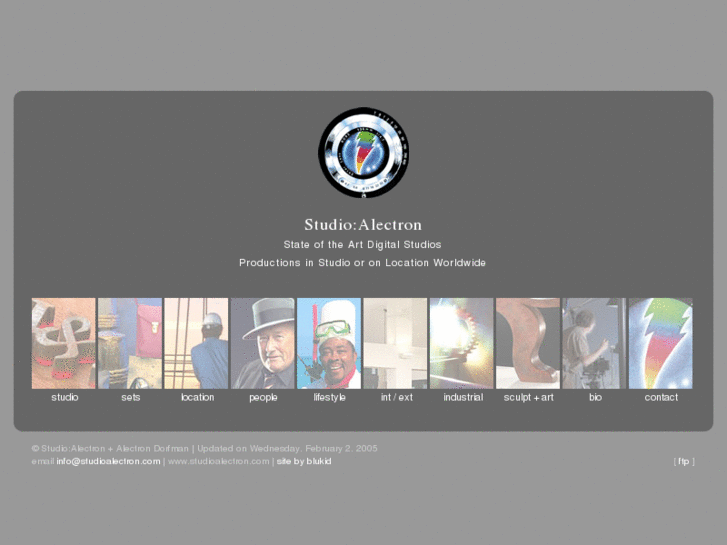Click 'Updated on Wednesday, February 2, 2005' text
The width and height of the screenshot is (727, 545).
pyautogui.click(x=287, y=449)
